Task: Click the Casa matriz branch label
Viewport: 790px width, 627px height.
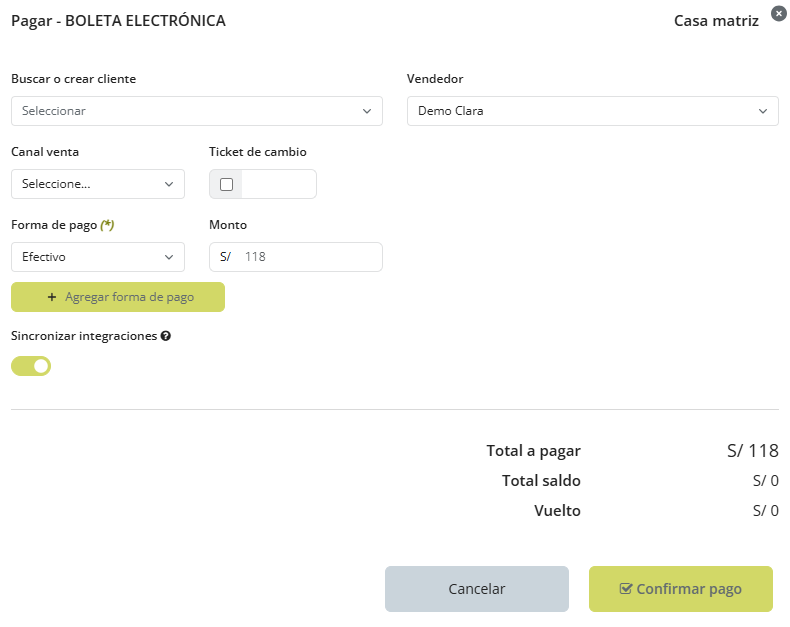Action: [x=716, y=20]
